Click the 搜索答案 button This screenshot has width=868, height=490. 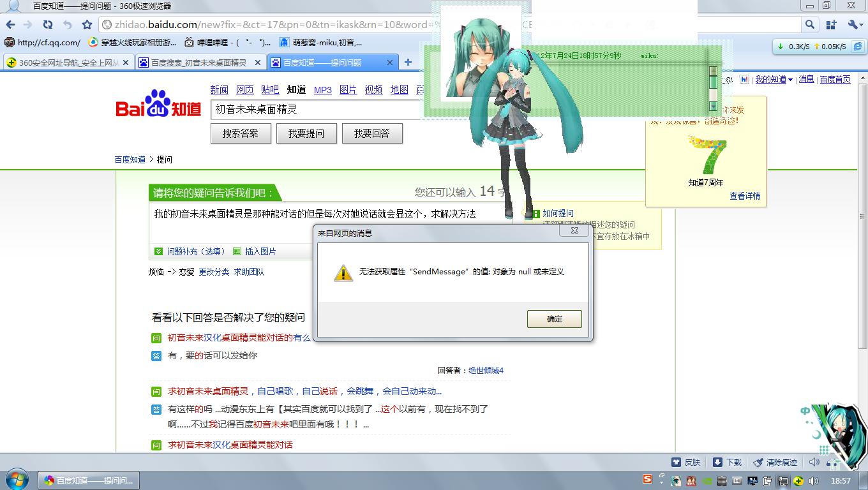click(241, 133)
